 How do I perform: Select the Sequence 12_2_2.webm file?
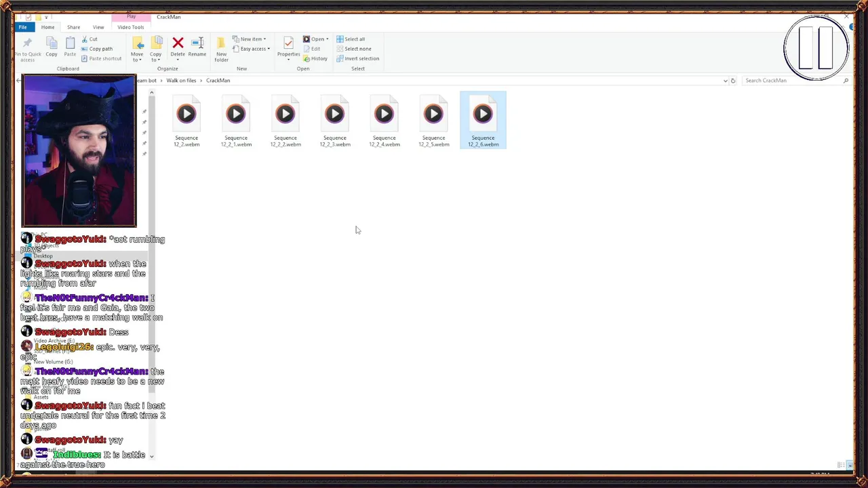(x=285, y=122)
